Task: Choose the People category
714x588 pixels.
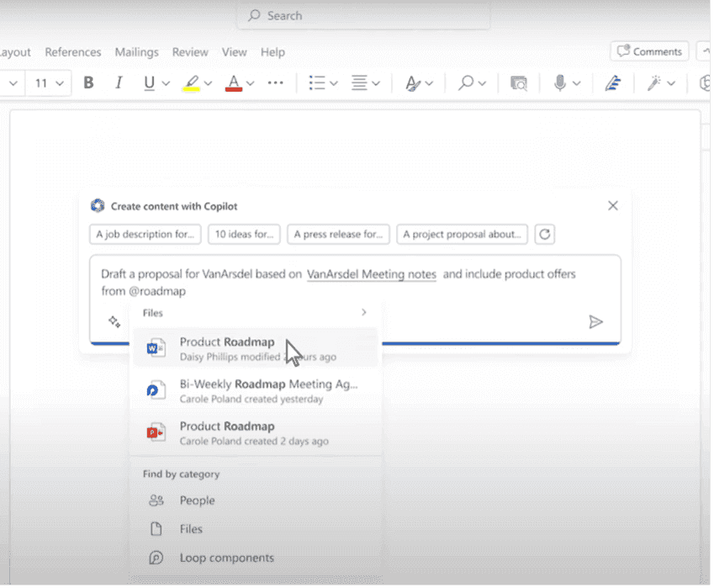Action: click(256, 501)
